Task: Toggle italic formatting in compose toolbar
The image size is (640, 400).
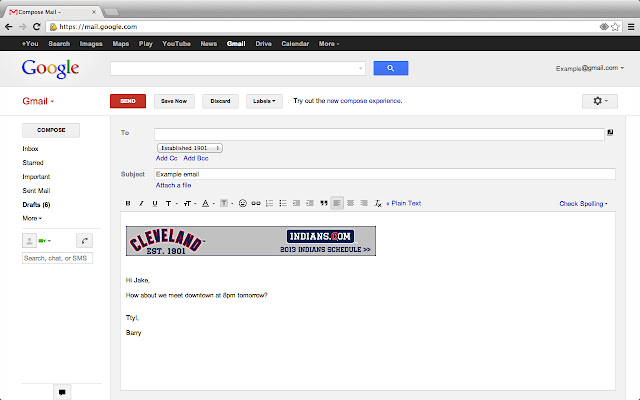Action: click(141, 203)
